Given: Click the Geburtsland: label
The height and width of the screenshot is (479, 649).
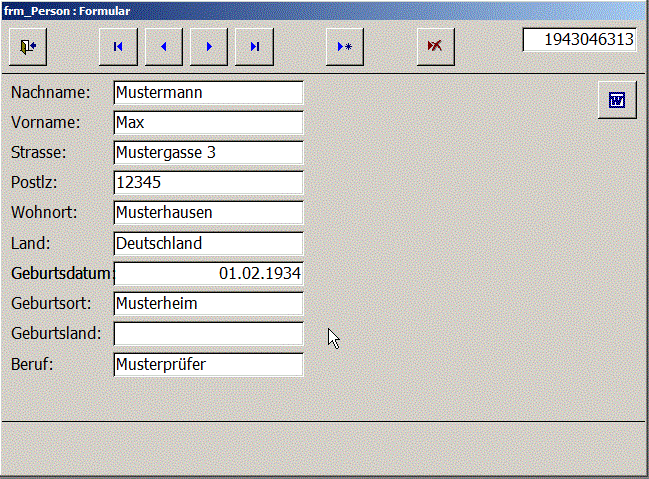Looking at the screenshot, I should point(56,334).
